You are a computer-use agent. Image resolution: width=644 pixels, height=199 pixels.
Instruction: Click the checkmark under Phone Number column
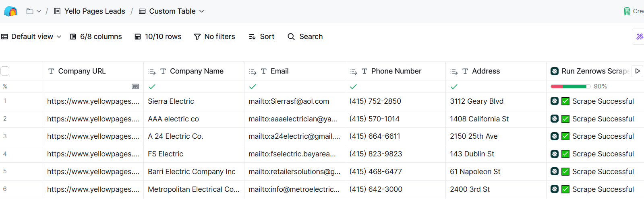(353, 86)
